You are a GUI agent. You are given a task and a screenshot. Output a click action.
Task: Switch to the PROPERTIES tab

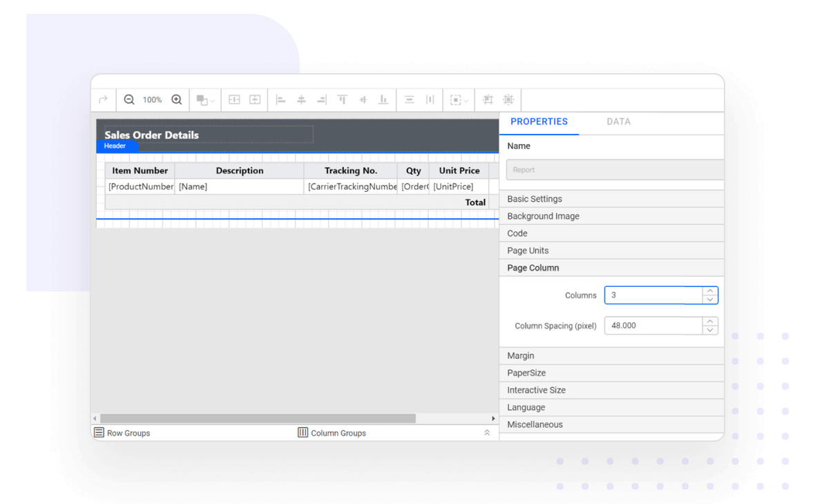[539, 122]
